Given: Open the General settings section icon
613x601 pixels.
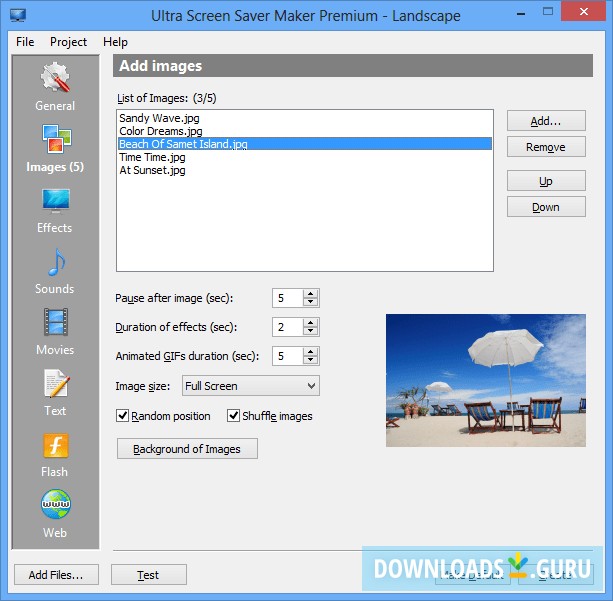Looking at the screenshot, I should [x=55, y=77].
